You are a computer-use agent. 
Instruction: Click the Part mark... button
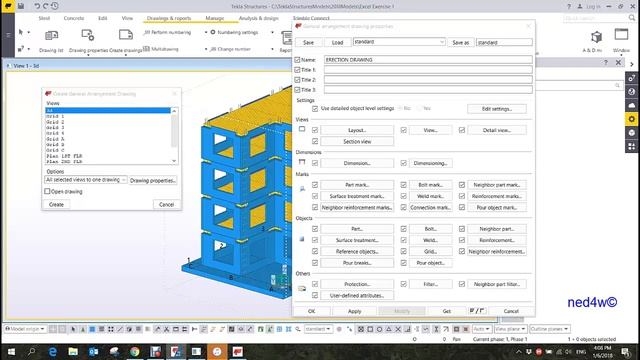(x=357, y=185)
